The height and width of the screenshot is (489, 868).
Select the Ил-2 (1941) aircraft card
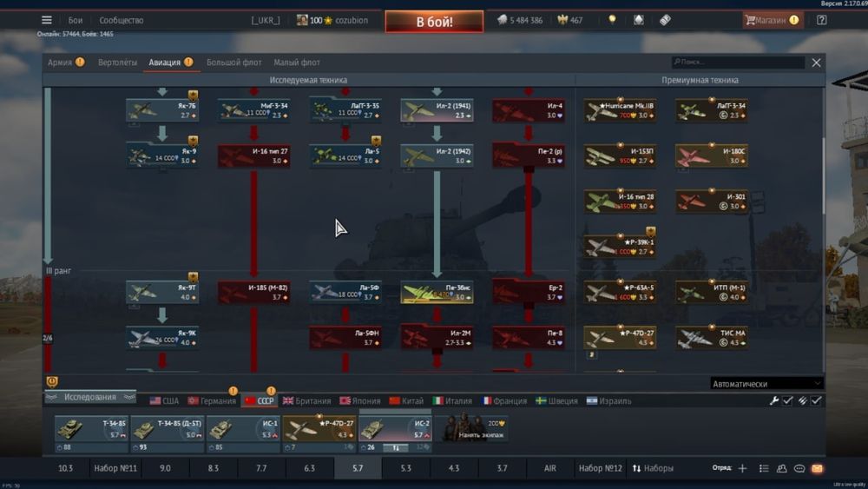[437, 110]
